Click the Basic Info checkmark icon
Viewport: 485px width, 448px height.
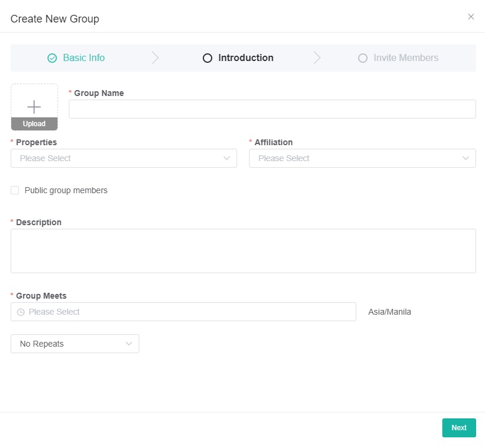pyautogui.click(x=52, y=58)
